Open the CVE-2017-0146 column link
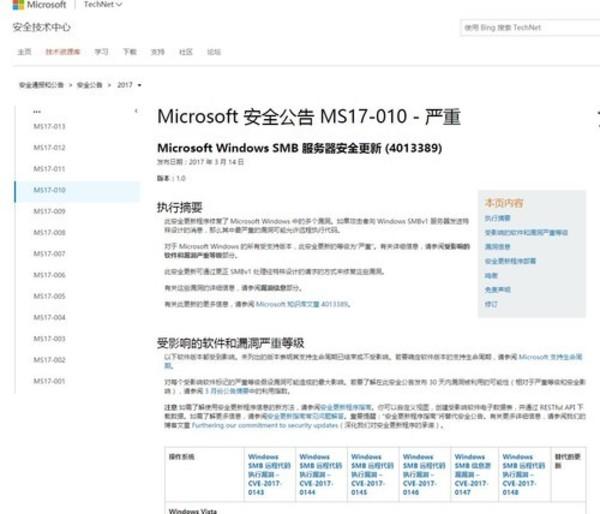 (x=424, y=474)
